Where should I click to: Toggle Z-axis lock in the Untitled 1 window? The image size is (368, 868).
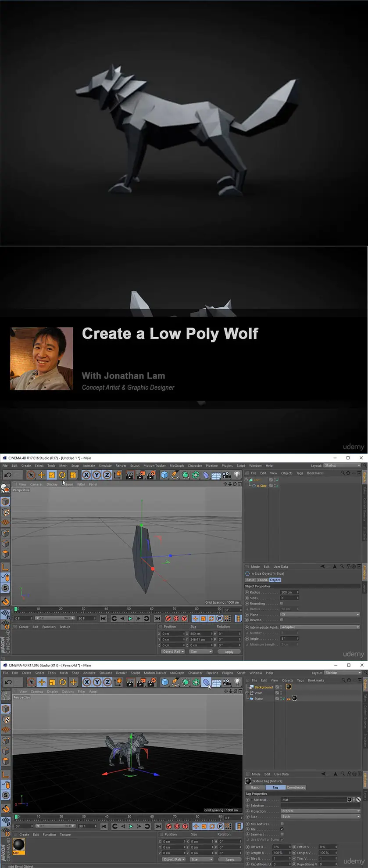pos(107,475)
